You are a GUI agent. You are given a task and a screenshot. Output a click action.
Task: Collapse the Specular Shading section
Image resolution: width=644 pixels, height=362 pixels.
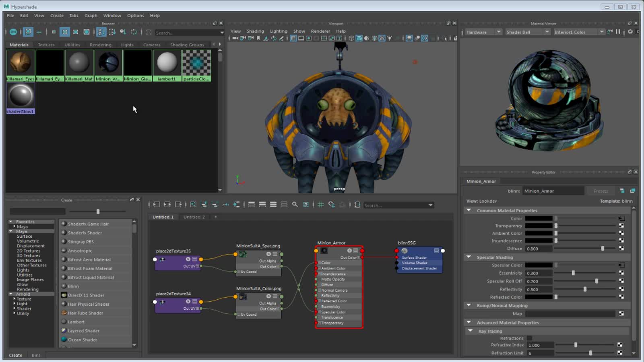(469, 257)
